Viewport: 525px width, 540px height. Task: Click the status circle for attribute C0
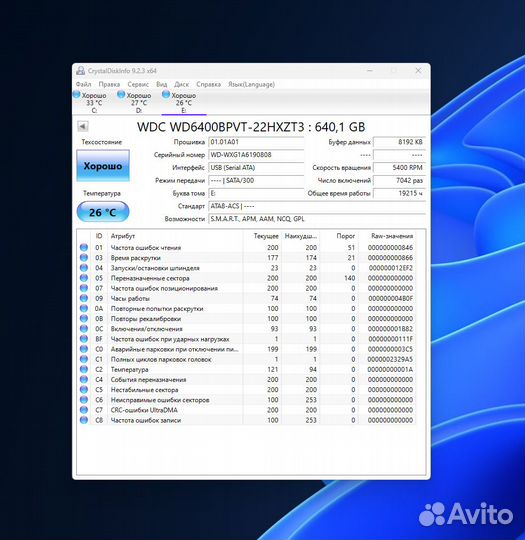[84, 349]
